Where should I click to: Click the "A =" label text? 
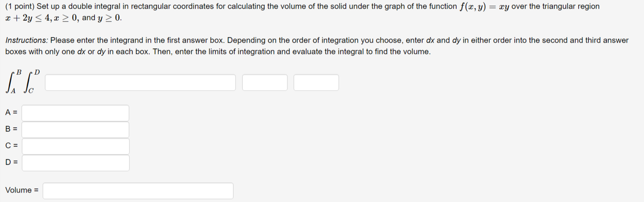pyautogui.click(x=11, y=112)
